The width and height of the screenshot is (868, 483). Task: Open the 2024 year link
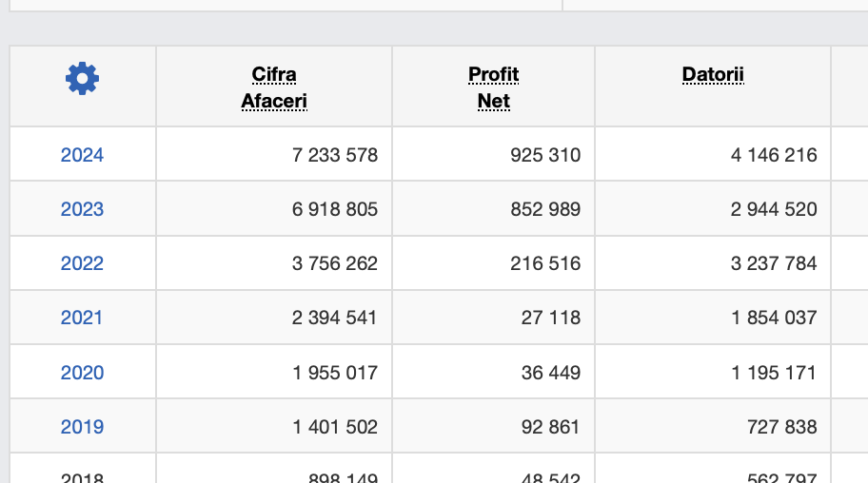tap(82, 155)
